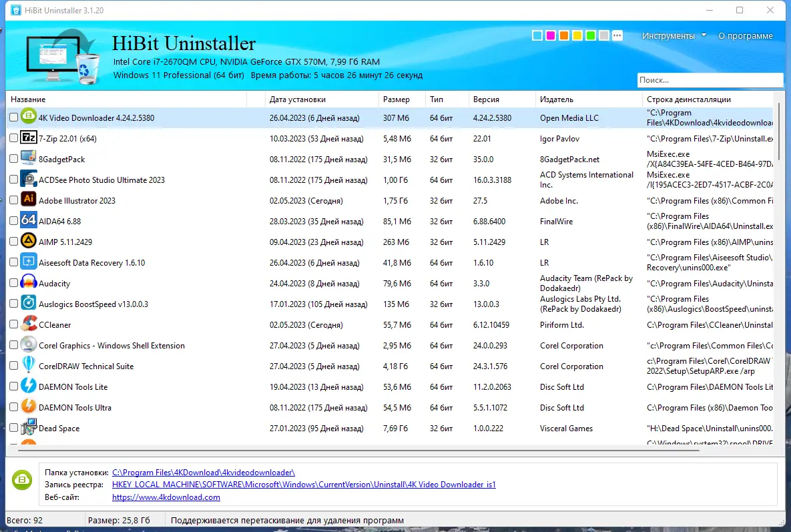Screen dimensions: 791x532
Task: Enable the AIMP 5.11.2429 checkbox
Action: tap(13, 241)
